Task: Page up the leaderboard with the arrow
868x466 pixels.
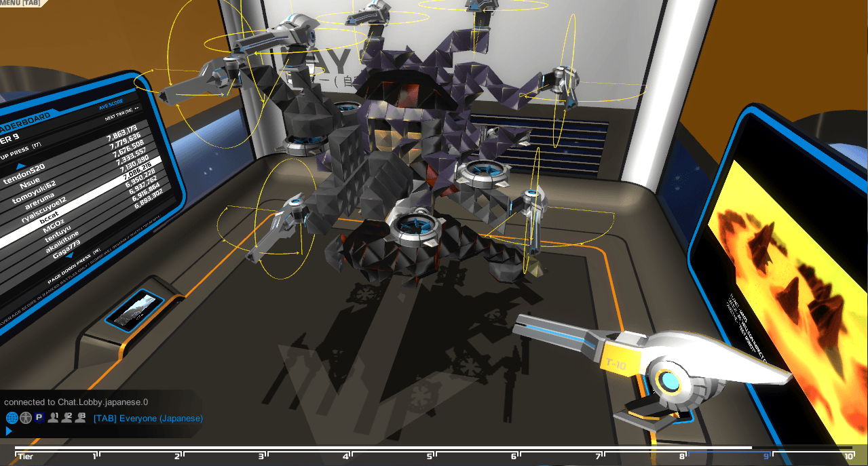Action: coord(22,167)
